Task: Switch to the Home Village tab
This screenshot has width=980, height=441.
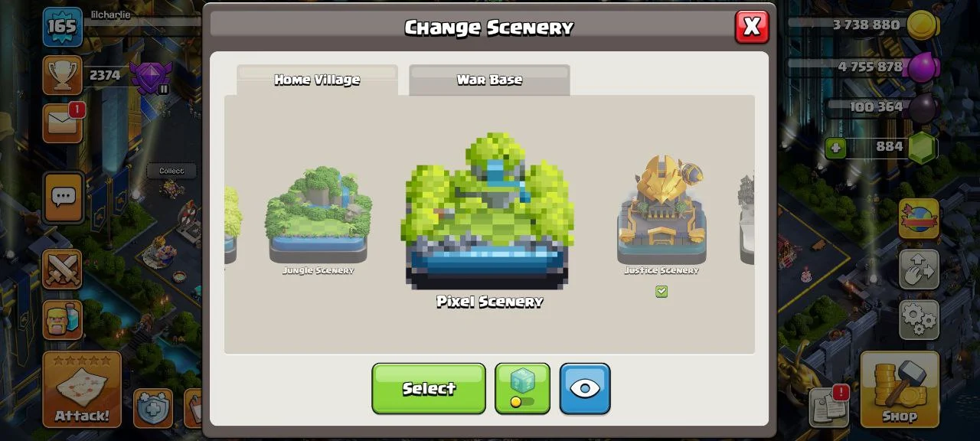Action: (x=317, y=80)
